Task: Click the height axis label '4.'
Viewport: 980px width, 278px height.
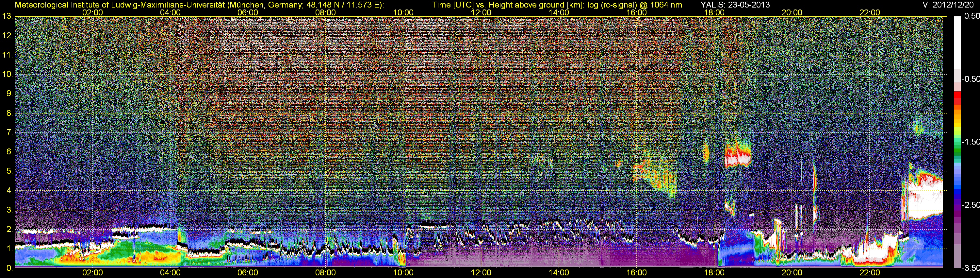Action: 9,190
